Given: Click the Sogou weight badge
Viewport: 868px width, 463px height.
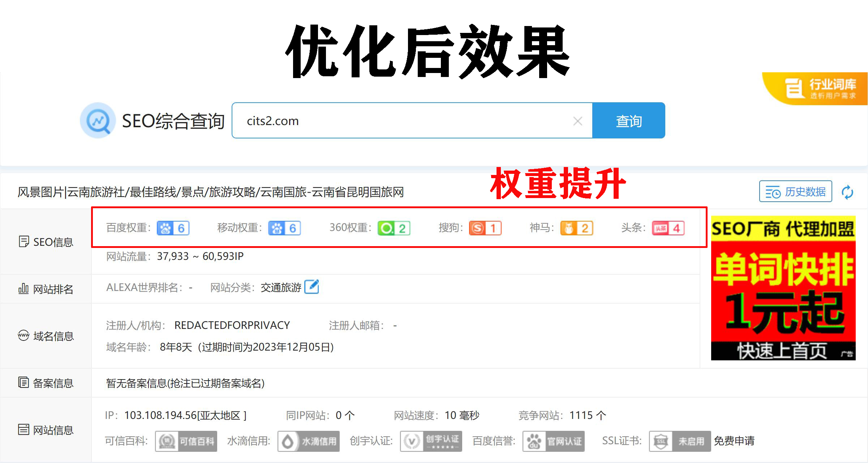Looking at the screenshot, I should (485, 228).
